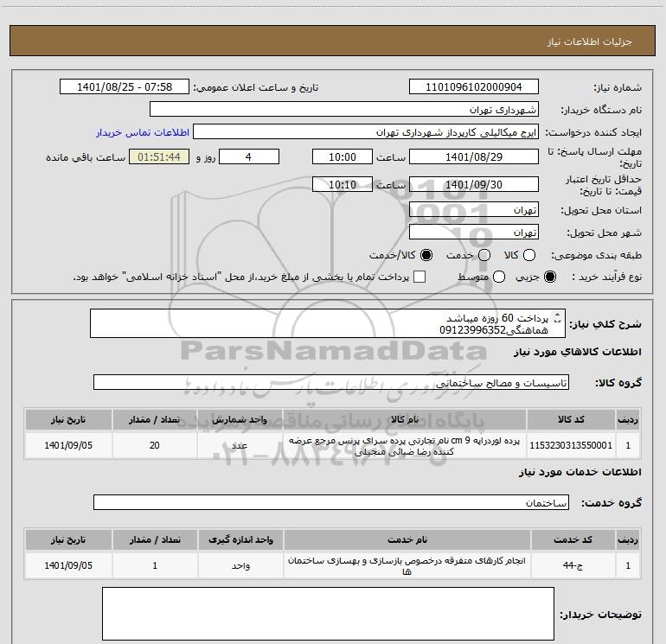Click the واحد شمارش column header
This screenshot has width=666, height=644.
tap(240, 419)
